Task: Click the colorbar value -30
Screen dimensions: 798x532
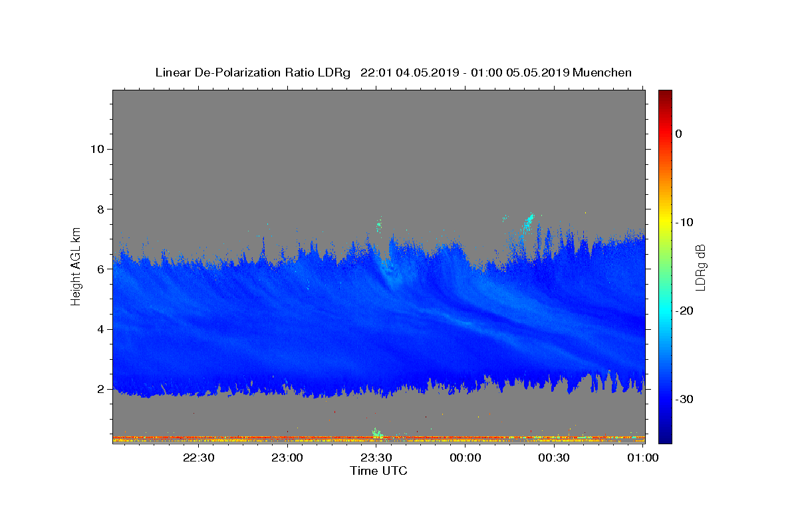Action: coord(684,399)
